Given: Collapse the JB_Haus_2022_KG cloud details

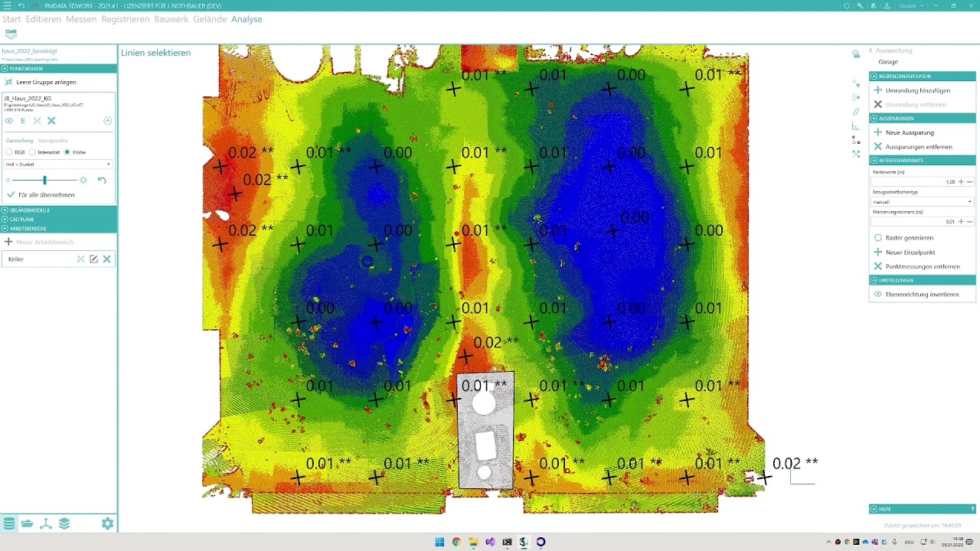Looking at the screenshot, I should (107, 121).
